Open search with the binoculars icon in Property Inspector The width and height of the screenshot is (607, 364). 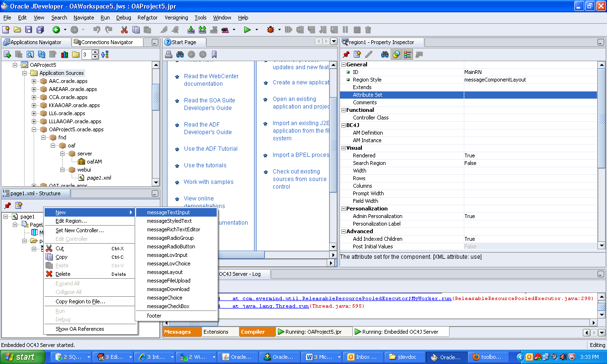coord(385,54)
